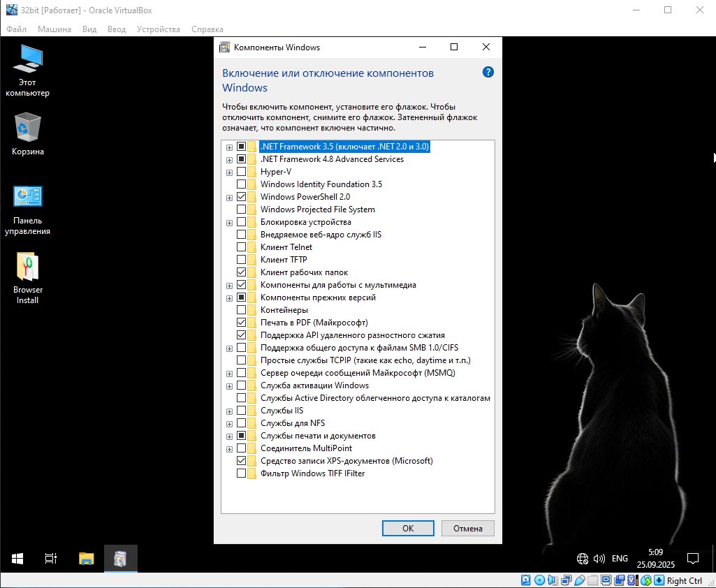Enable Клиент Telnet checkbox

tap(241, 247)
